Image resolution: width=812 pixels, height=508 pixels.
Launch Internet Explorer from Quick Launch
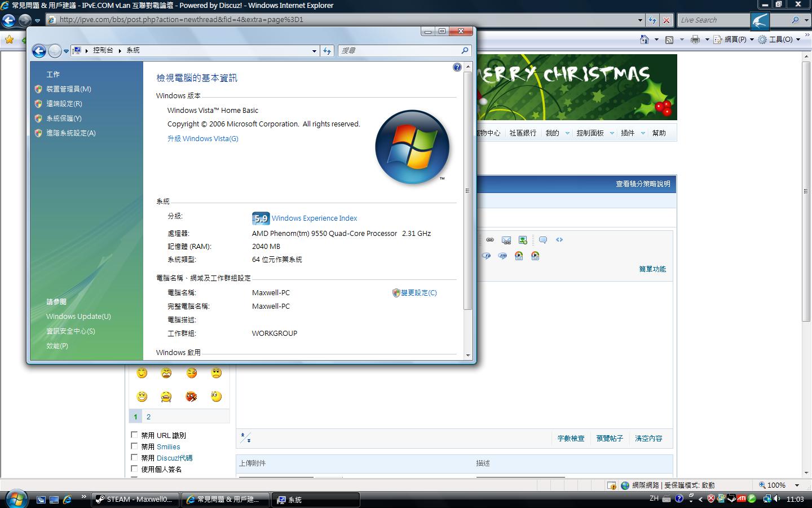[x=67, y=500]
